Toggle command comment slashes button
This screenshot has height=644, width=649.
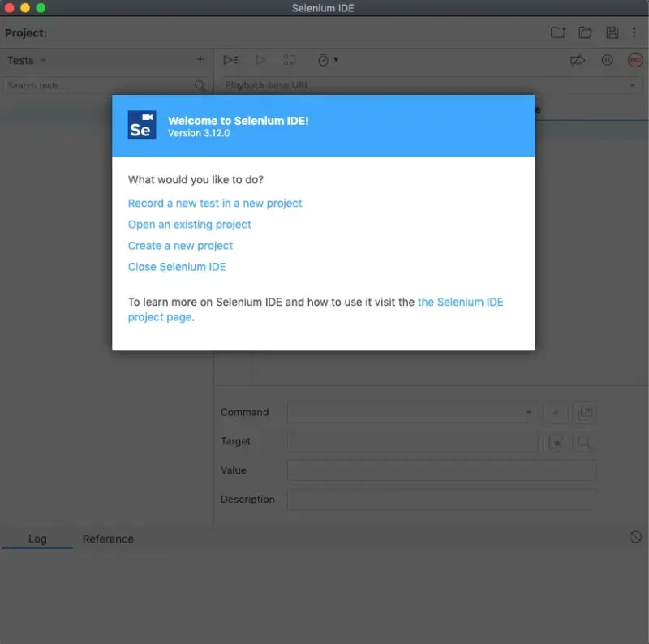(x=556, y=412)
